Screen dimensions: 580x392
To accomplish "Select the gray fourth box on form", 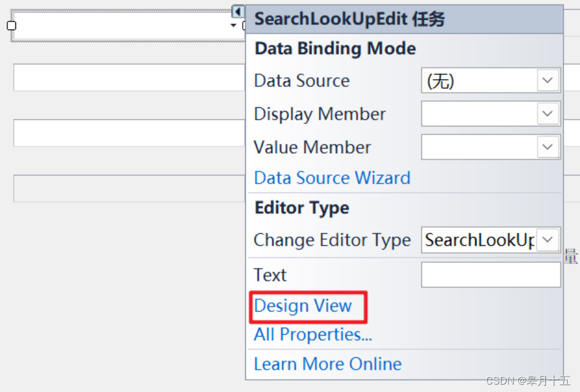I will click(129, 189).
